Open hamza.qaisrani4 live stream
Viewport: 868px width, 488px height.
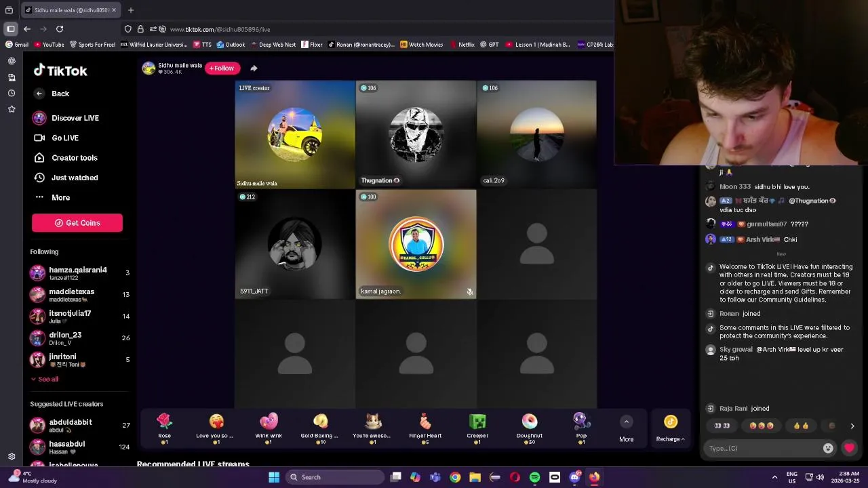tap(80, 273)
